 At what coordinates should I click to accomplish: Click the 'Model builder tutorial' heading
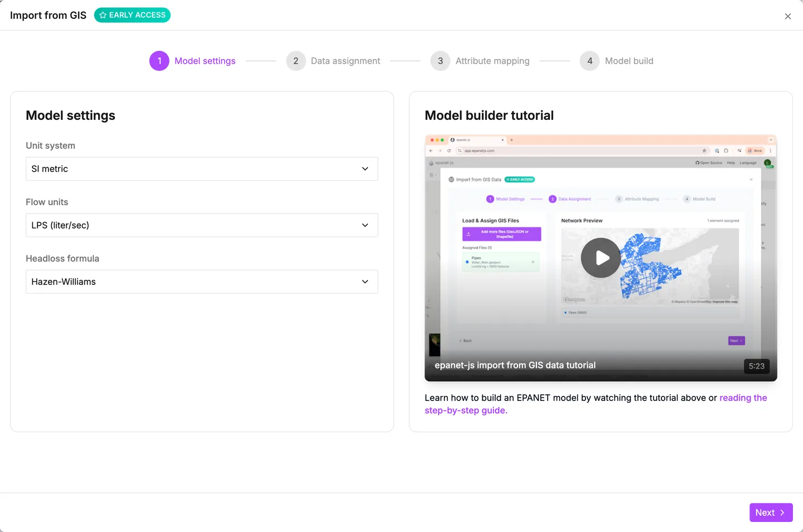[489, 115]
